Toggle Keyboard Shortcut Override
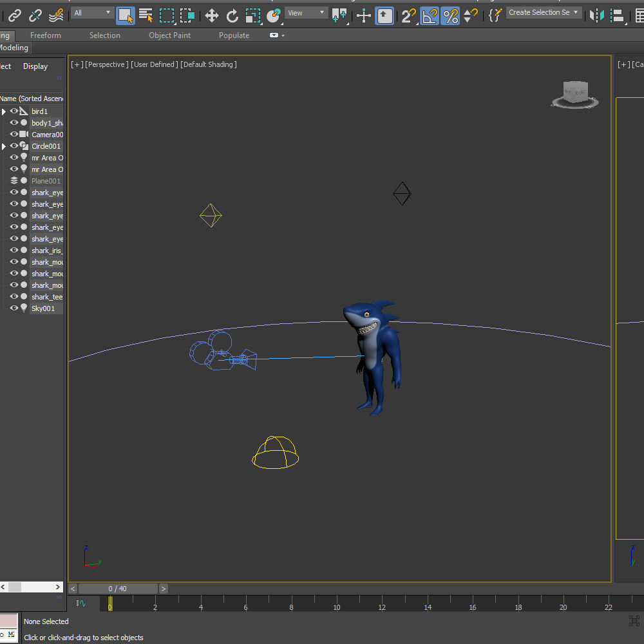 point(384,15)
